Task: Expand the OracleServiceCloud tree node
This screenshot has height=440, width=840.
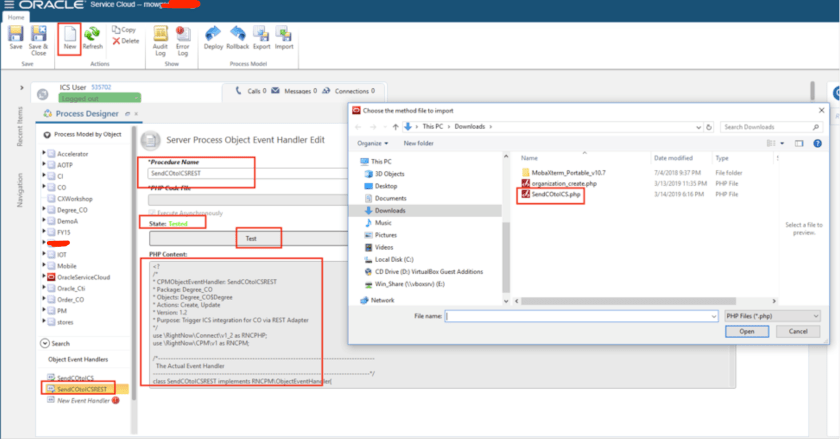Action: pos(45,276)
